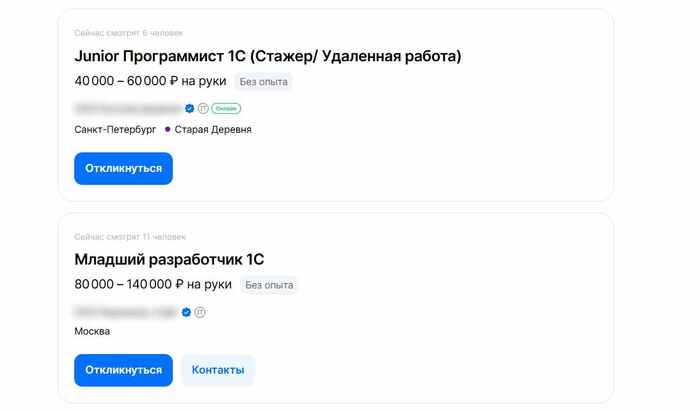700x411 pixels.
Task: Click IT accreditation icon in Младший разработчик card
Action: [x=200, y=312]
